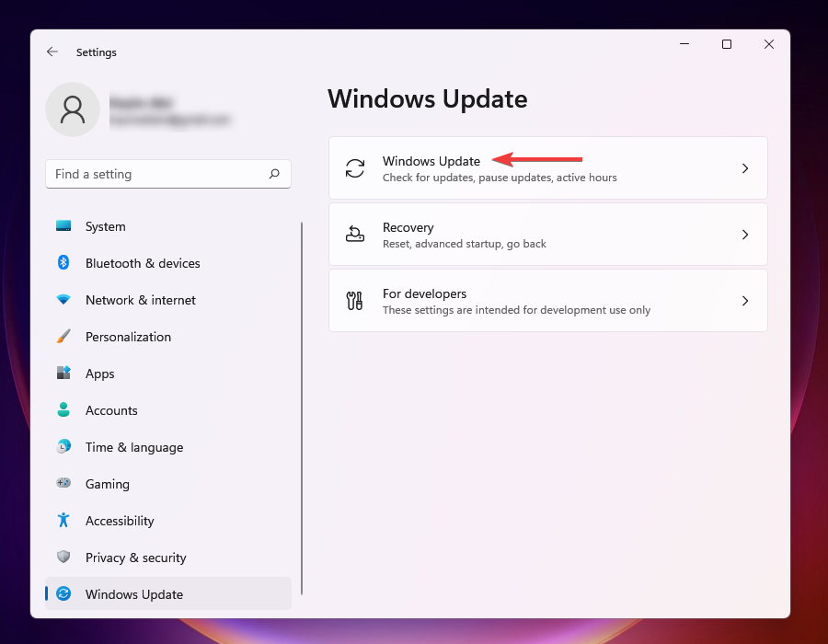Click the Gaming controller icon
This screenshot has width=828, height=644.
pos(63,483)
